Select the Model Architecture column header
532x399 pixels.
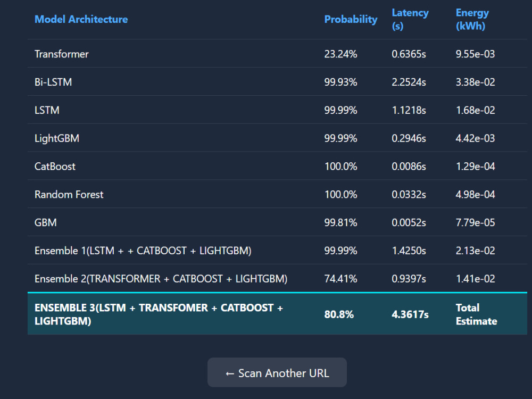(x=81, y=19)
